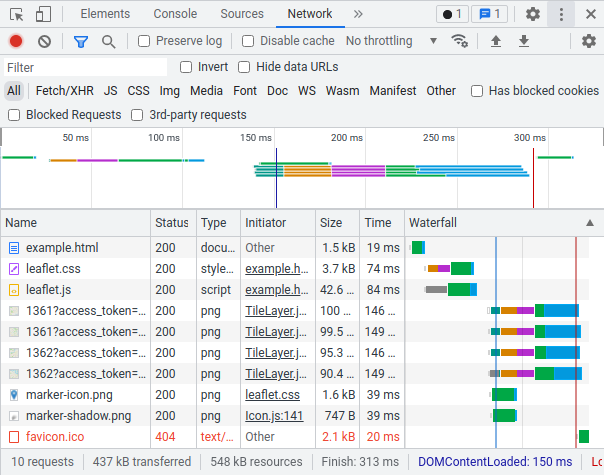Click the 42.6 size cell for leaflet.js
Screen dimensions: 604x475
[x=337, y=290]
